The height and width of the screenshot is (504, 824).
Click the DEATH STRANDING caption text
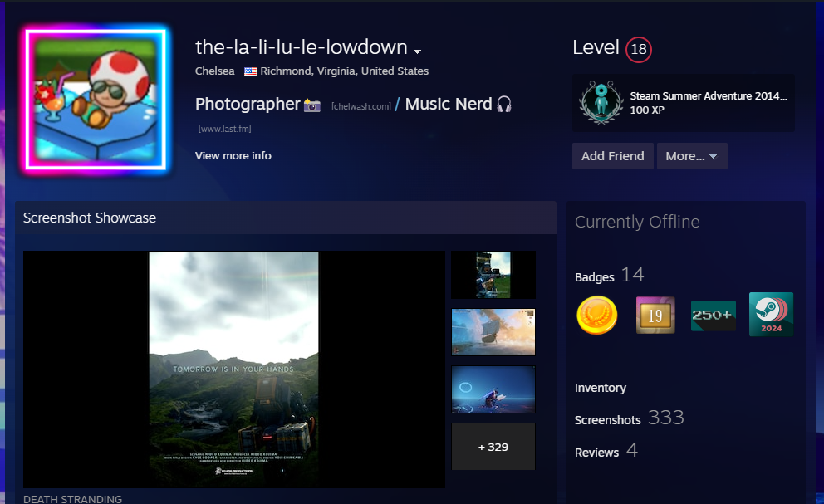(72, 499)
